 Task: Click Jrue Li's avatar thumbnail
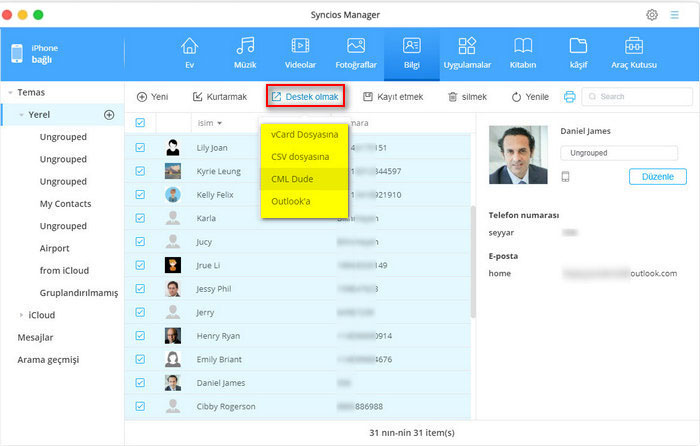click(x=173, y=265)
